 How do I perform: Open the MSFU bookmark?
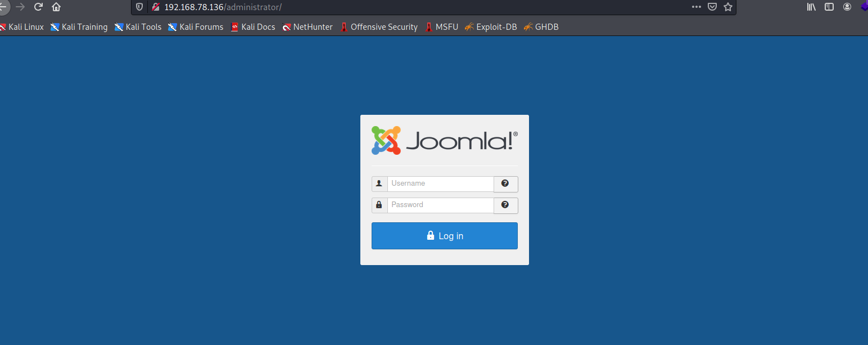coord(442,27)
